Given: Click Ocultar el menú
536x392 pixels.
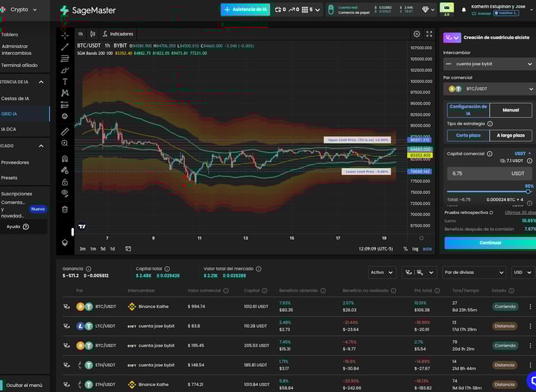Looking at the screenshot, I should (24, 385).
